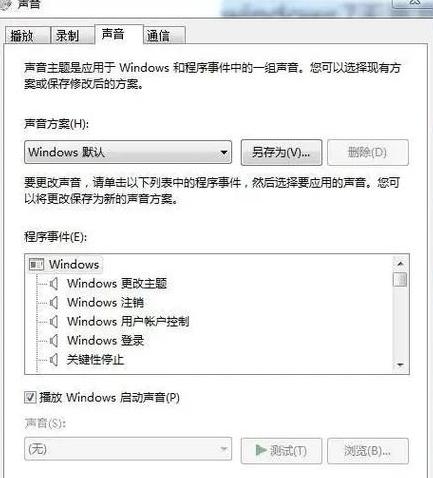
Task: Click speaker icon beside Windows 用户帐户控制
Action: [x=54, y=322]
